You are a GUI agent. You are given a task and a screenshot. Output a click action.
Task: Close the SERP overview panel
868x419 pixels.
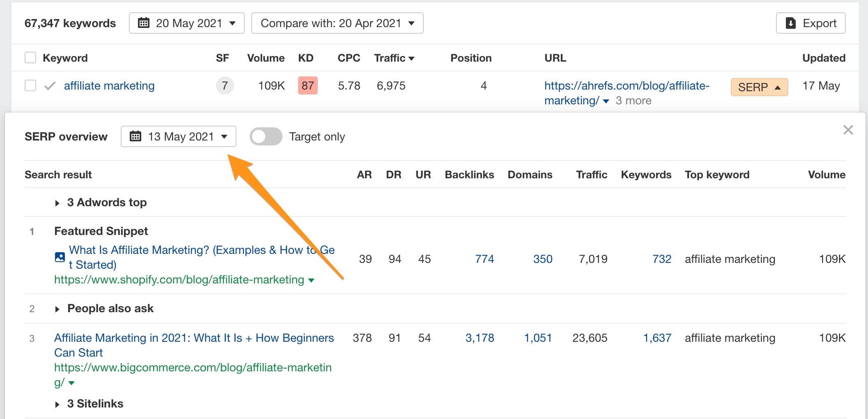pos(848,130)
